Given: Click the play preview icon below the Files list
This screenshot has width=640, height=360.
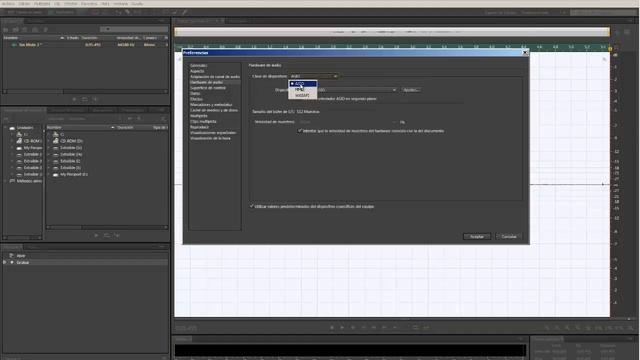Looking at the screenshot, I should [x=74, y=99].
